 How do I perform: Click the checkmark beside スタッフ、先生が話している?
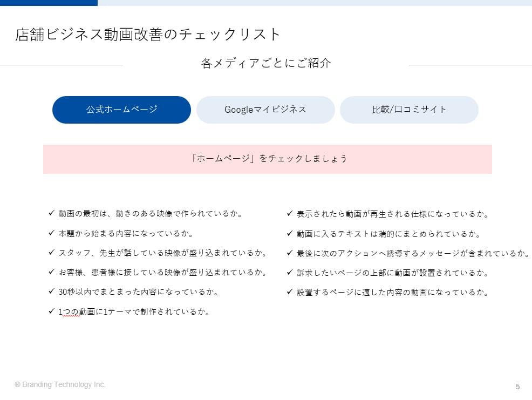coord(52,252)
